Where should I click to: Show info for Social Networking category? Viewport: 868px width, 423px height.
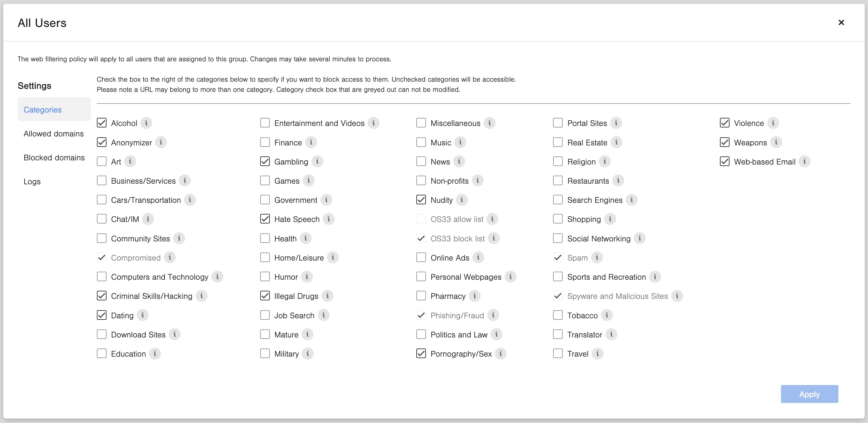click(639, 238)
